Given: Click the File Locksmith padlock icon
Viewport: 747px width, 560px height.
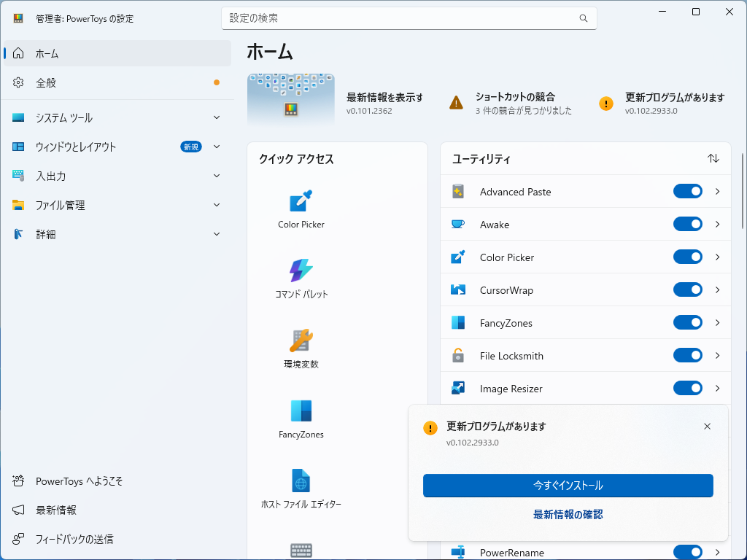Looking at the screenshot, I should pyautogui.click(x=458, y=356).
